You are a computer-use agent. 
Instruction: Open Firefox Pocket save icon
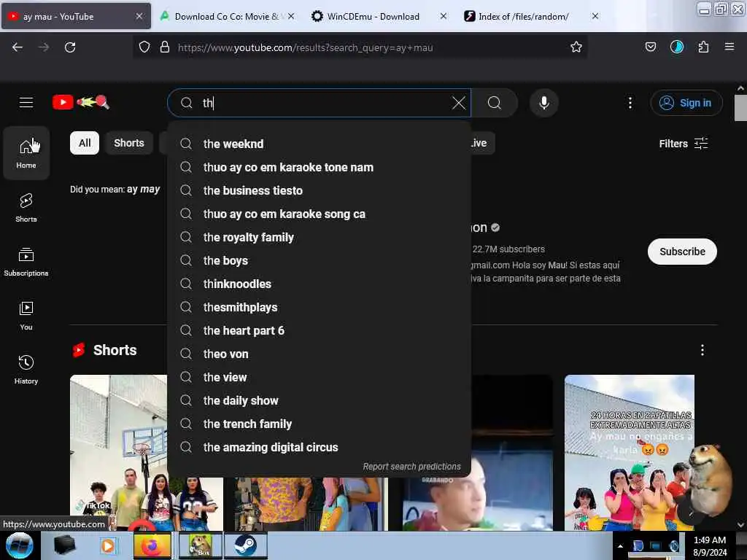point(650,47)
